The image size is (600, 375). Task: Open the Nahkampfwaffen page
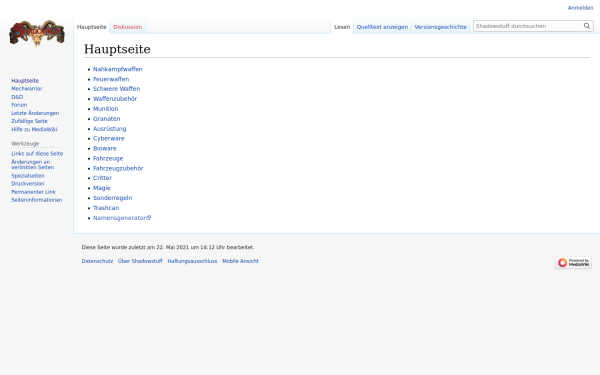[117, 69]
